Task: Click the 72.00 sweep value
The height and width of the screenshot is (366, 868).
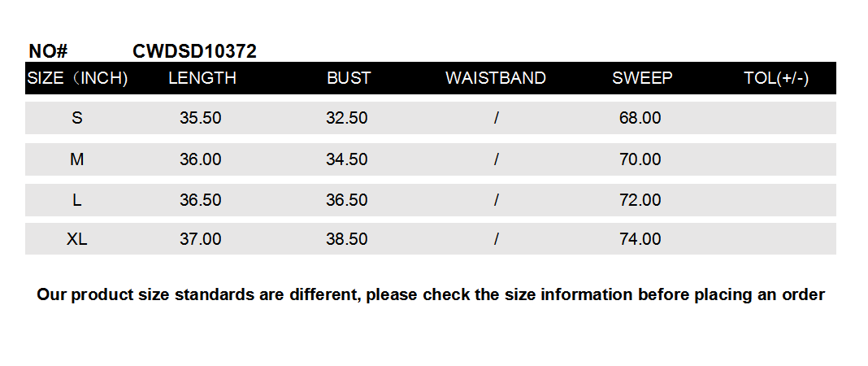Action: 640,200
